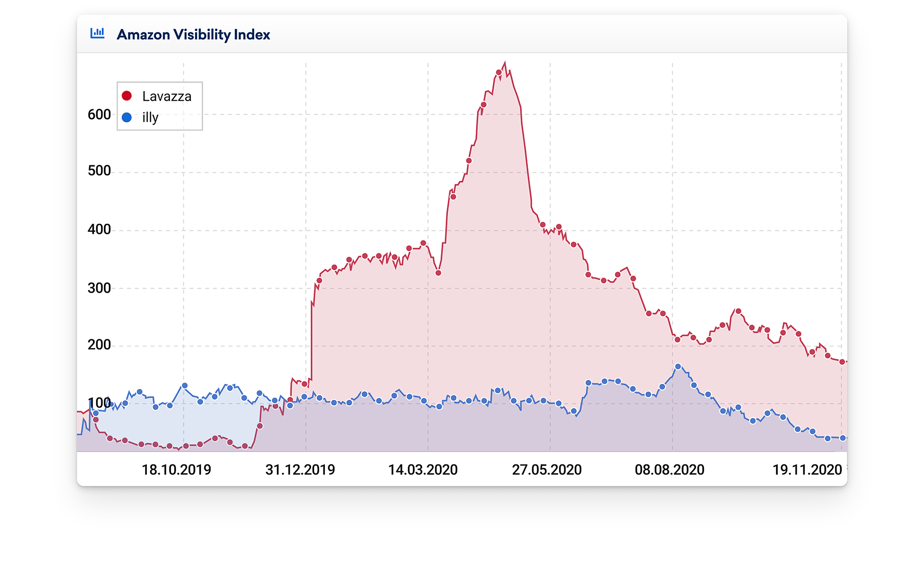Click the blue illy legend dot

tap(127, 117)
